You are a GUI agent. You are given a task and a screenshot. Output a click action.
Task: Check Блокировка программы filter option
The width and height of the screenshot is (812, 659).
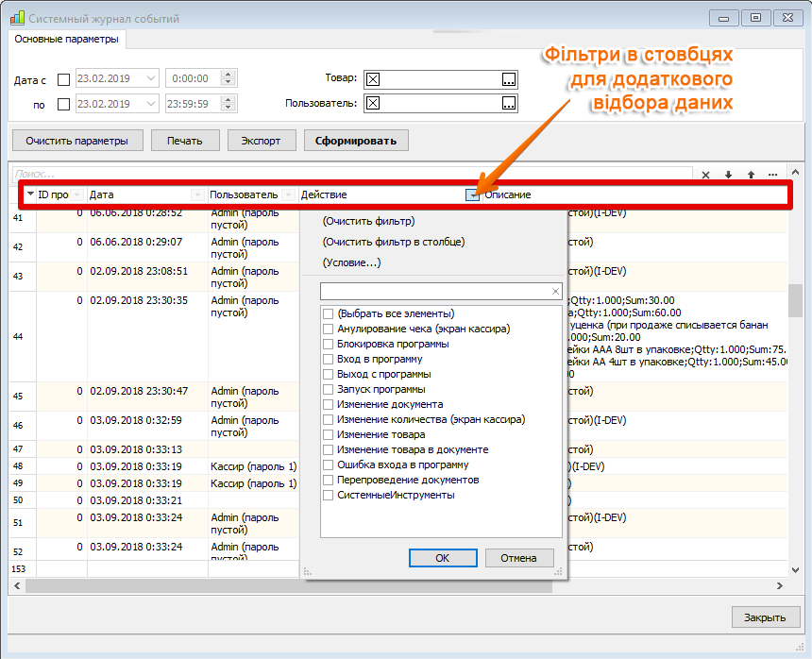click(328, 344)
